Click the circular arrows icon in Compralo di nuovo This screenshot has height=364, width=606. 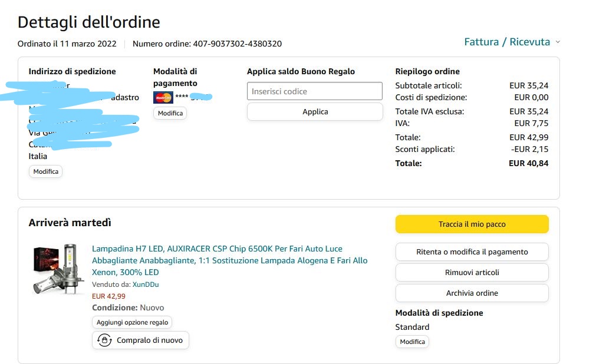click(x=104, y=340)
